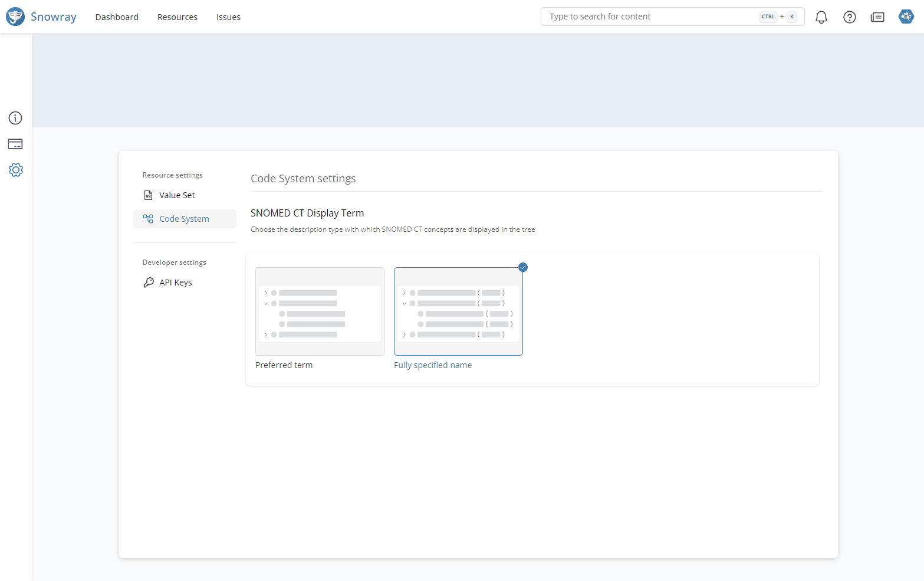Open the info icon in left sidebar
The height and width of the screenshot is (581, 924).
(x=15, y=118)
